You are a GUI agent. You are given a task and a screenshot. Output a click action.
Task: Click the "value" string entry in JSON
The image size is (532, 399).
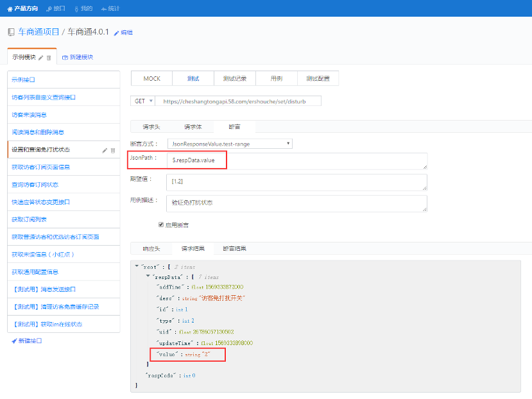pyautogui.click(x=184, y=354)
